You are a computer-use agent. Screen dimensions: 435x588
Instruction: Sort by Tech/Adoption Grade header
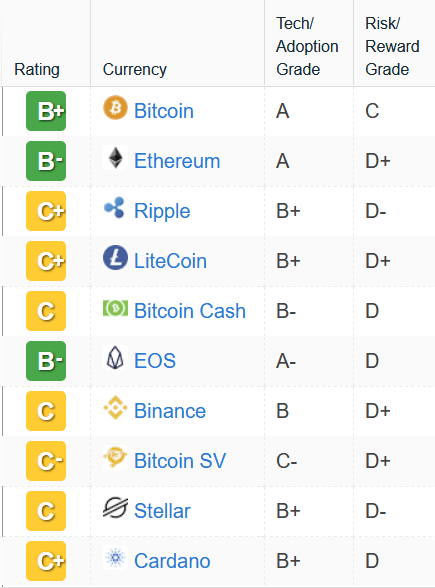coord(307,46)
